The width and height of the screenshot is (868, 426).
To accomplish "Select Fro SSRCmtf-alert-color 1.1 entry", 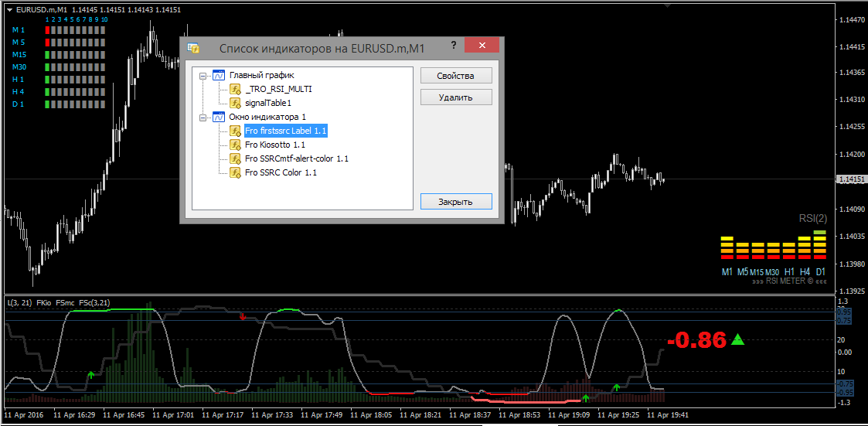I will [297, 158].
